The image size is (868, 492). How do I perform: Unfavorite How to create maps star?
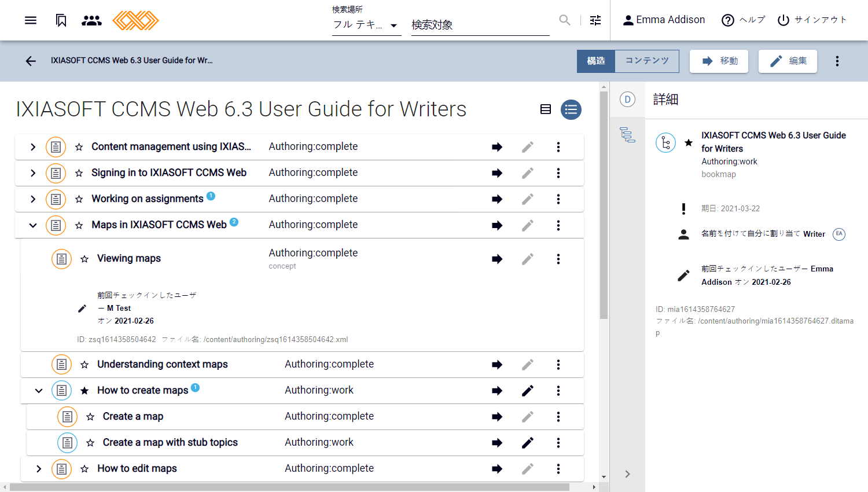click(84, 391)
